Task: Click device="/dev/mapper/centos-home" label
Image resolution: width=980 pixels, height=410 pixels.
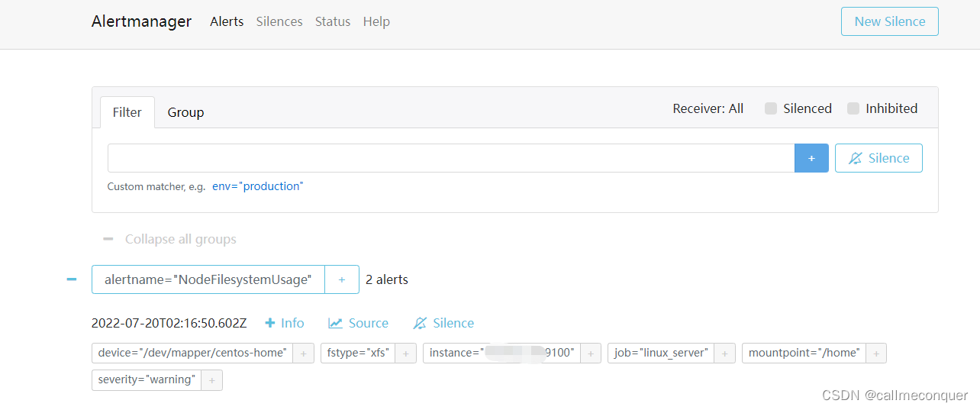Action: (x=192, y=353)
